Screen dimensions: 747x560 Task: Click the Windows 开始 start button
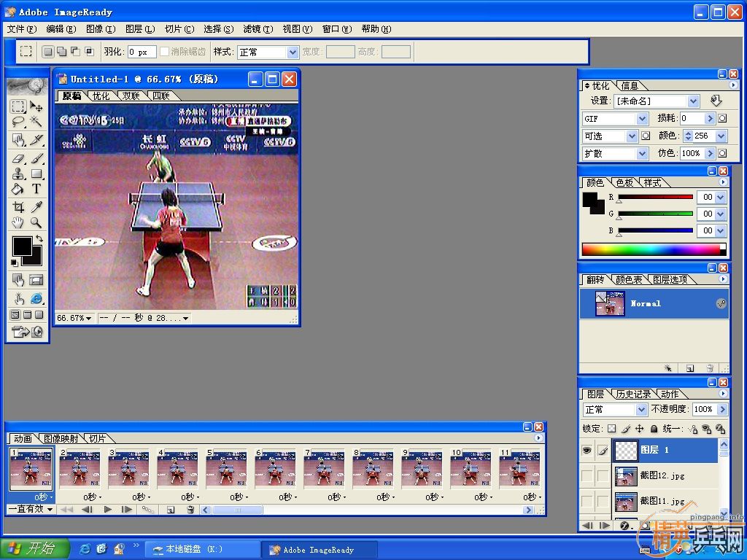(x=34, y=548)
